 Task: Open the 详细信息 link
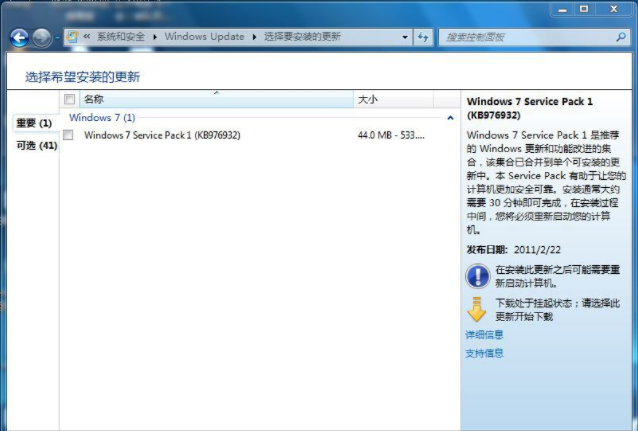pos(485,335)
